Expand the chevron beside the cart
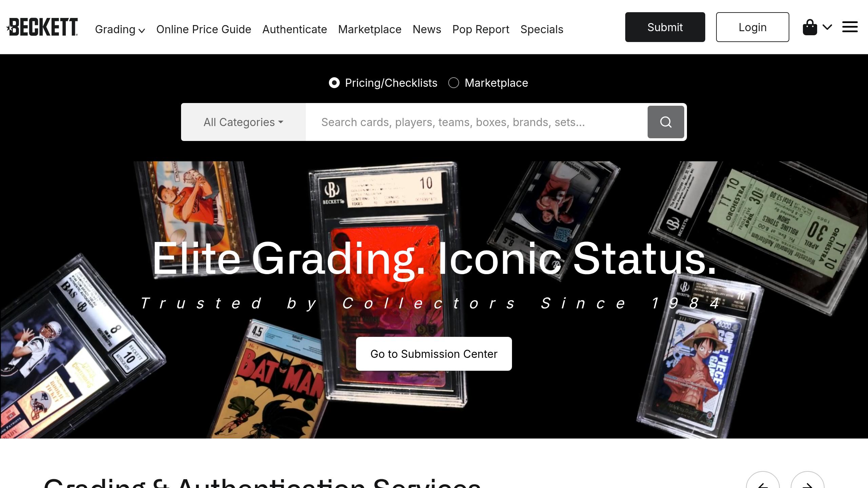The width and height of the screenshot is (868, 488). 827,27
